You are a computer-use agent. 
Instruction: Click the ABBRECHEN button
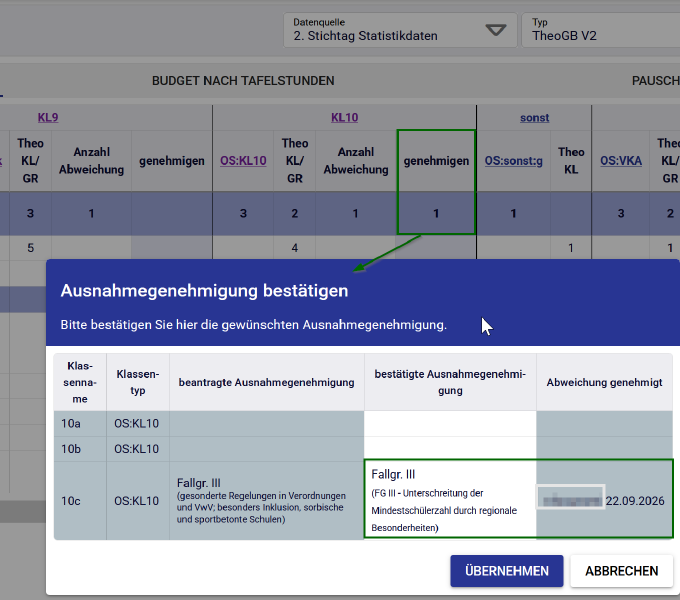pyautogui.click(x=621, y=571)
